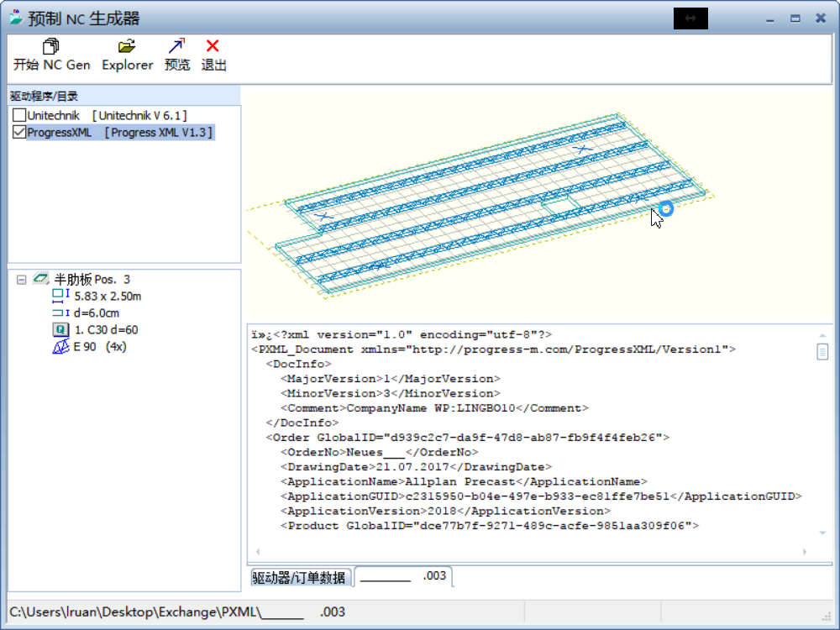Click the DrawingDate 21.07.2017 line
The width and height of the screenshot is (840, 630).
pos(416,466)
